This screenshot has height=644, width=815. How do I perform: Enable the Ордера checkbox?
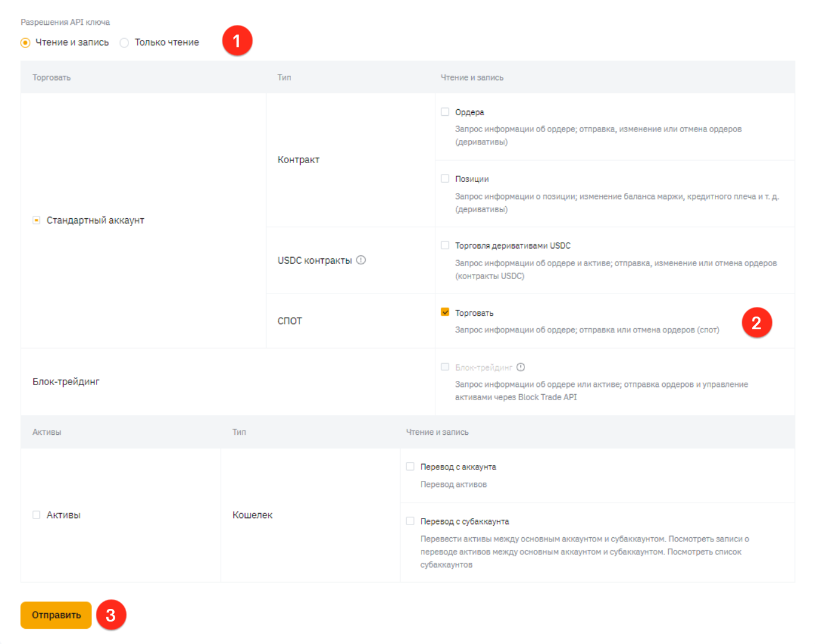click(x=445, y=112)
